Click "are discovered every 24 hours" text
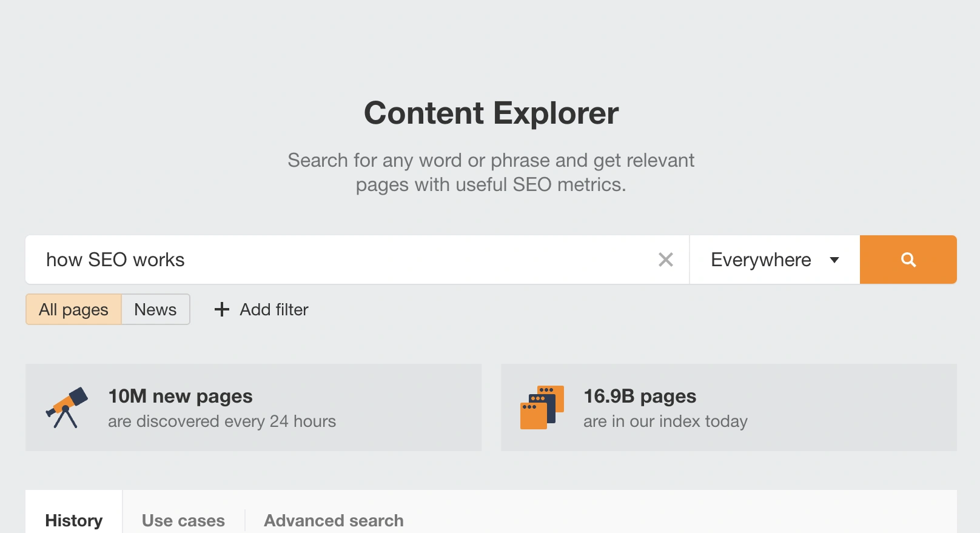 pyautogui.click(x=222, y=421)
